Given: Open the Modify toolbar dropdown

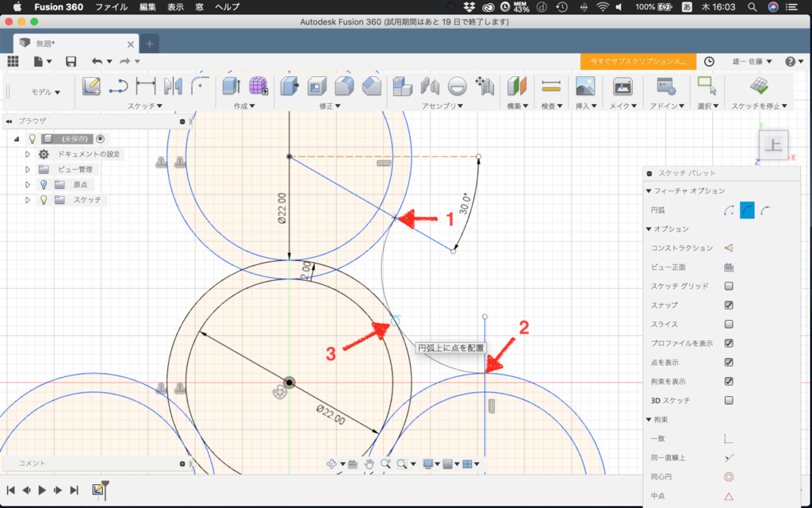Looking at the screenshot, I should click(330, 106).
